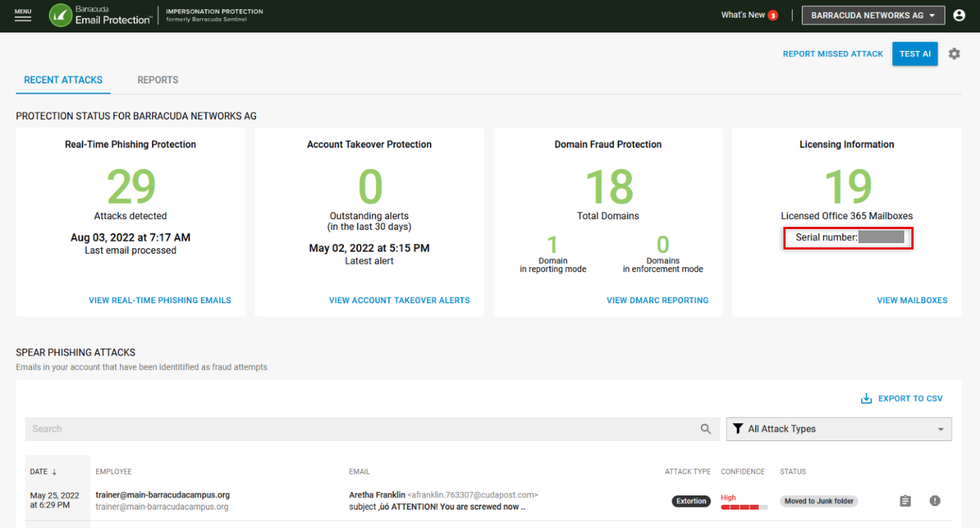Open VIEW DMARC REPORTING link
The width and height of the screenshot is (980, 528).
point(658,300)
